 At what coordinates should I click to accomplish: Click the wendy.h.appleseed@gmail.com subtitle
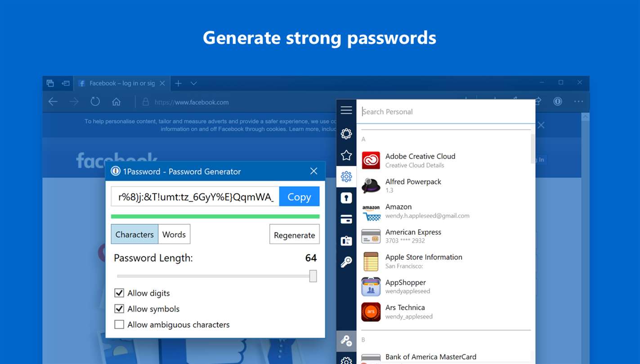coord(427,216)
